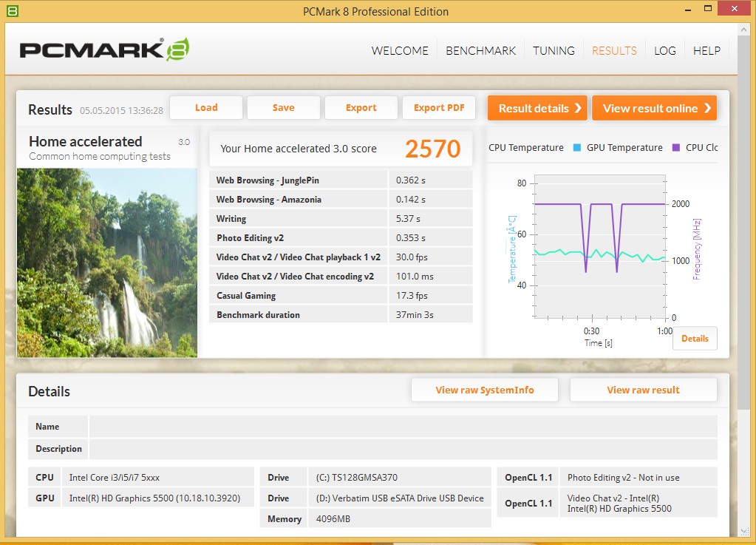Click the Casual Gaming row

[341, 296]
